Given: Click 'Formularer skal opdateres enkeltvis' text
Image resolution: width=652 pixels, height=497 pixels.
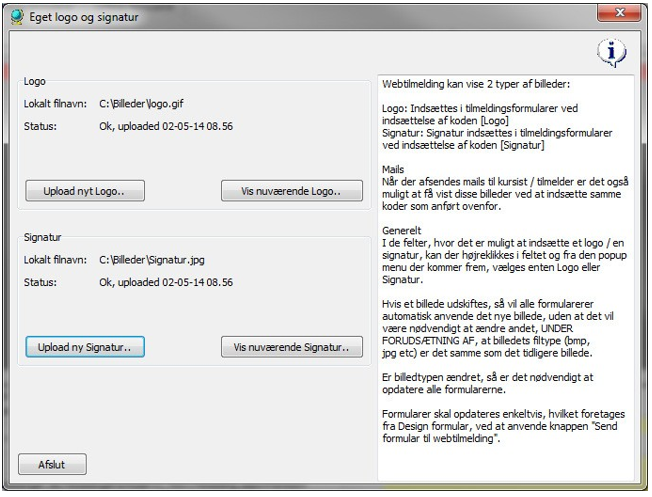Looking at the screenshot, I should [504, 426].
